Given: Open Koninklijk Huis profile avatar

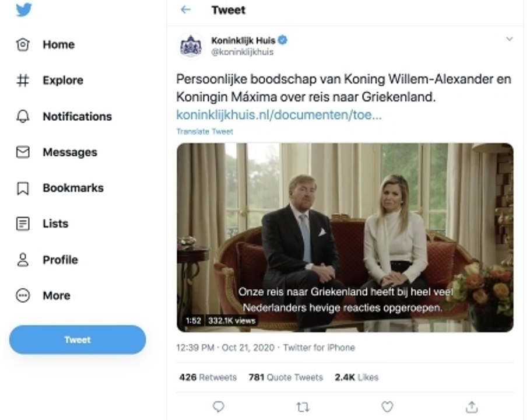Looking at the screenshot, I should 191,46.
